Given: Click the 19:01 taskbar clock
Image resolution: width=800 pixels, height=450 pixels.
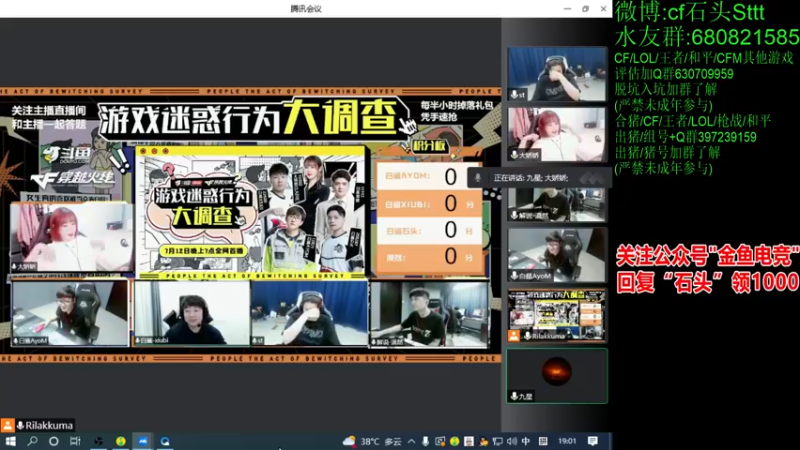Looking at the screenshot, I should pos(567,441).
